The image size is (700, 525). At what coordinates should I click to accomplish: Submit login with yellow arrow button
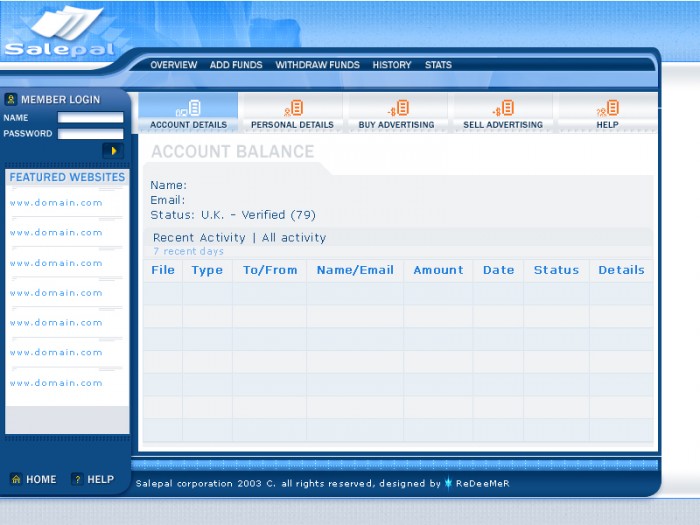(x=113, y=151)
